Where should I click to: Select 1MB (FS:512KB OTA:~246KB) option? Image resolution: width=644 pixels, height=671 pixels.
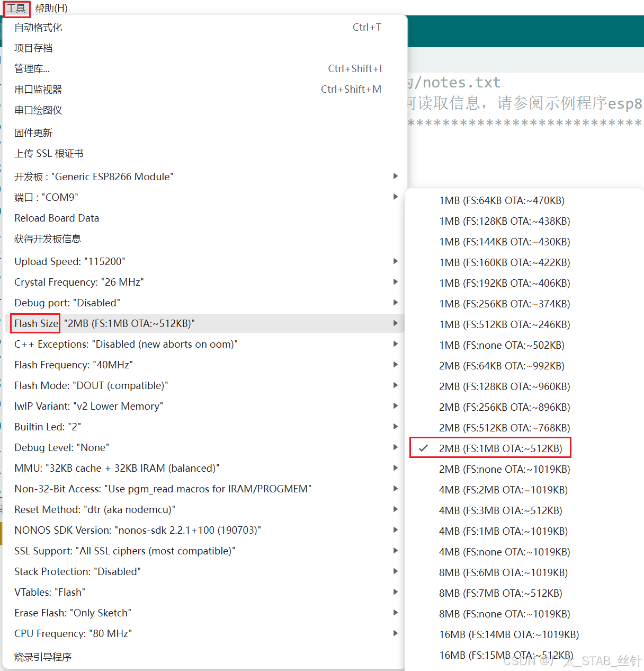tap(524, 324)
